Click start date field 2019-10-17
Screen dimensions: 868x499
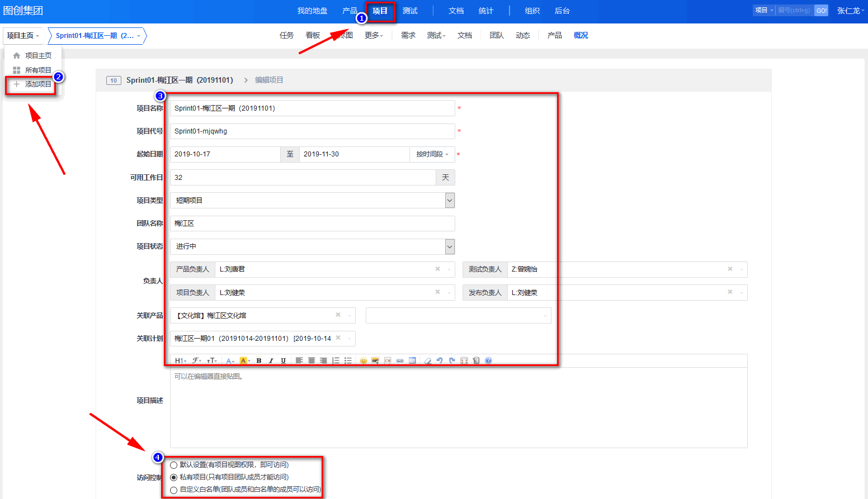coord(225,154)
